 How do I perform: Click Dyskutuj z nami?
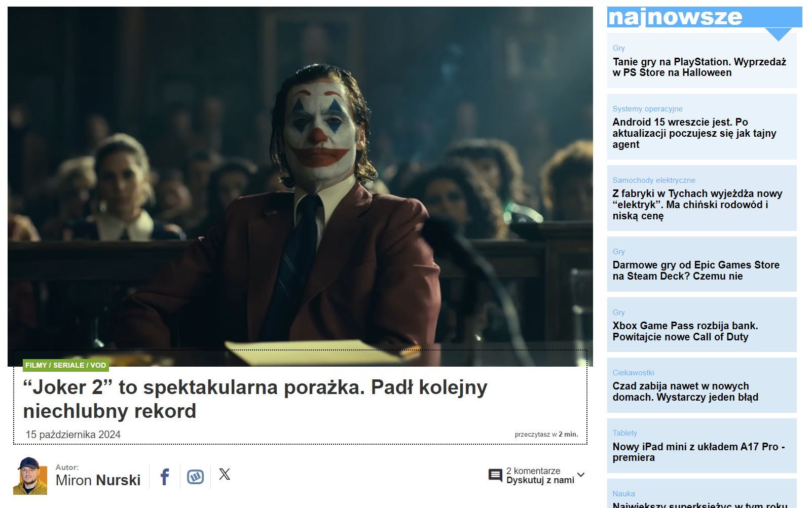(540, 480)
